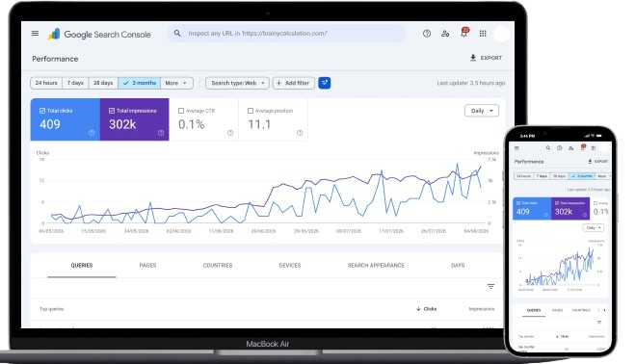
Task: Open the users and permissions icon
Action: tap(445, 34)
